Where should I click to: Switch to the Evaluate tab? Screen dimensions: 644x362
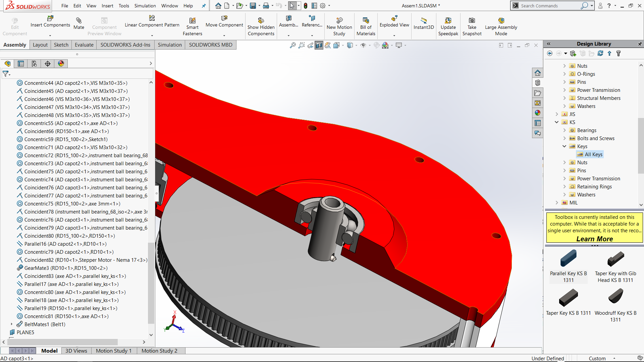coord(84,45)
